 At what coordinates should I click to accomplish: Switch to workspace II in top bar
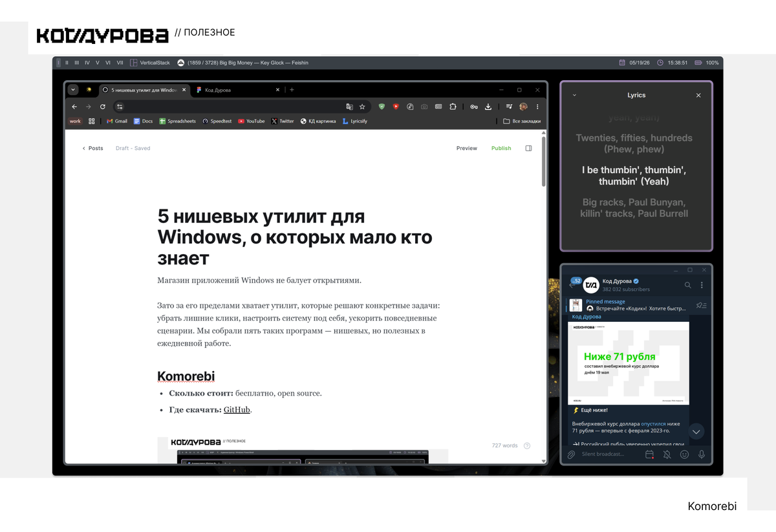coord(67,63)
